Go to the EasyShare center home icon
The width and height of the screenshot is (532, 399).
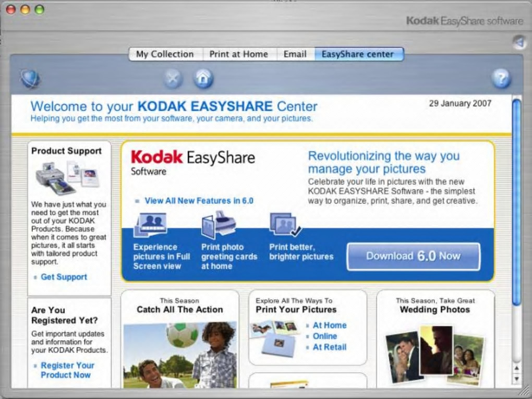point(203,79)
